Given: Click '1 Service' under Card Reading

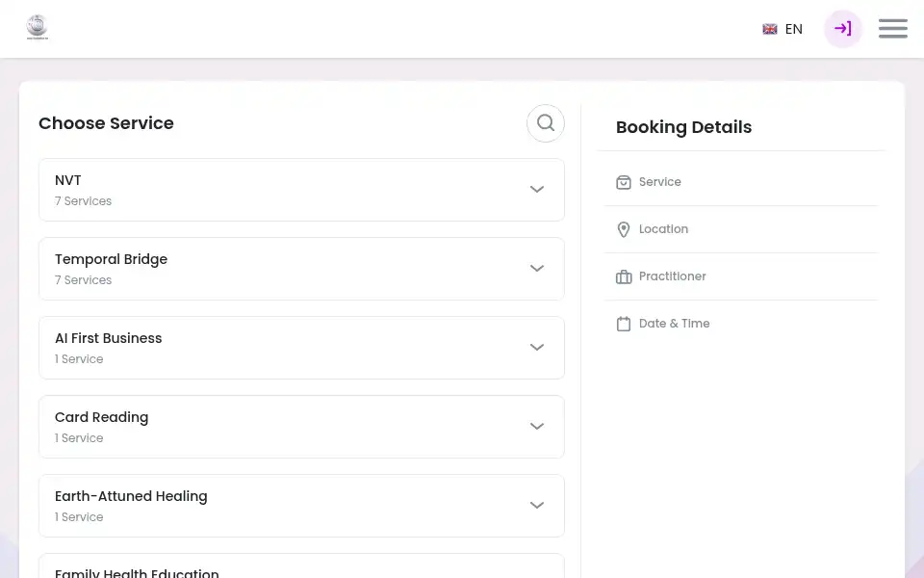Looking at the screenshot, I should [79, 438].
